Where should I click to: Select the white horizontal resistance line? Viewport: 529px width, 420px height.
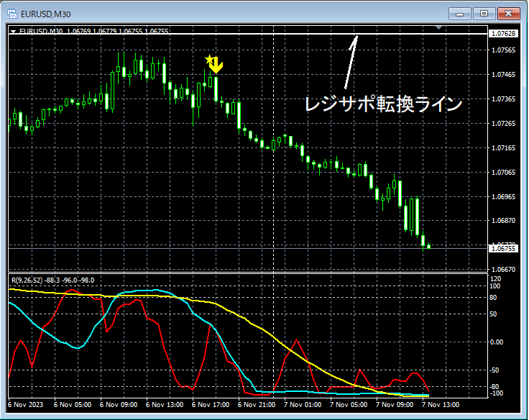point(248,34)
